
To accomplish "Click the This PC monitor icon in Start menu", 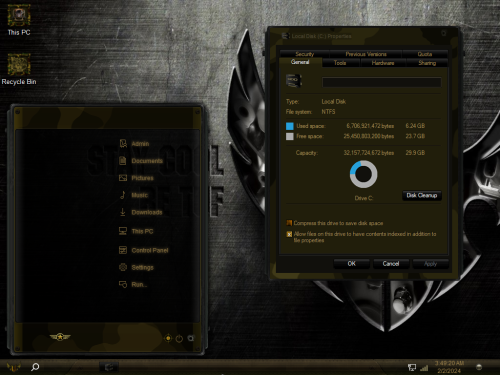I will (123, 231).
